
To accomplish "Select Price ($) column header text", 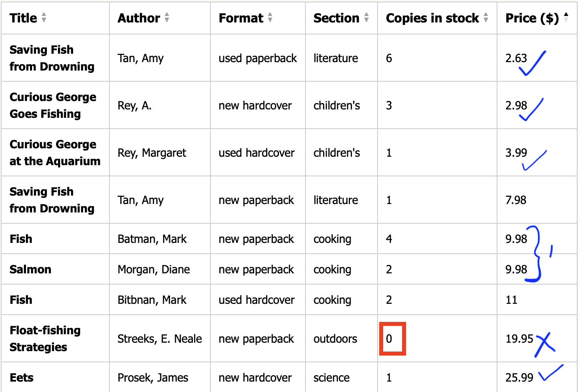I will click(x=532, y=18).
